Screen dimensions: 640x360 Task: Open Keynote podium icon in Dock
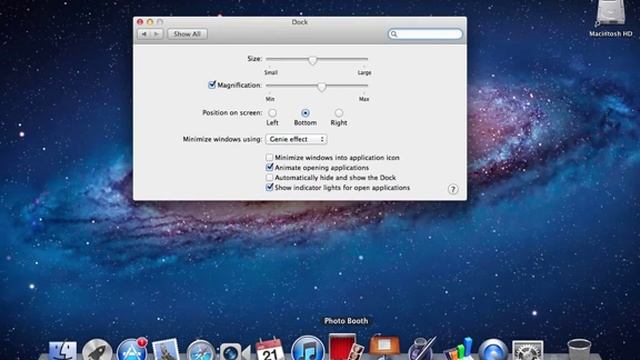pyautogui.click(x=384, y=347)
